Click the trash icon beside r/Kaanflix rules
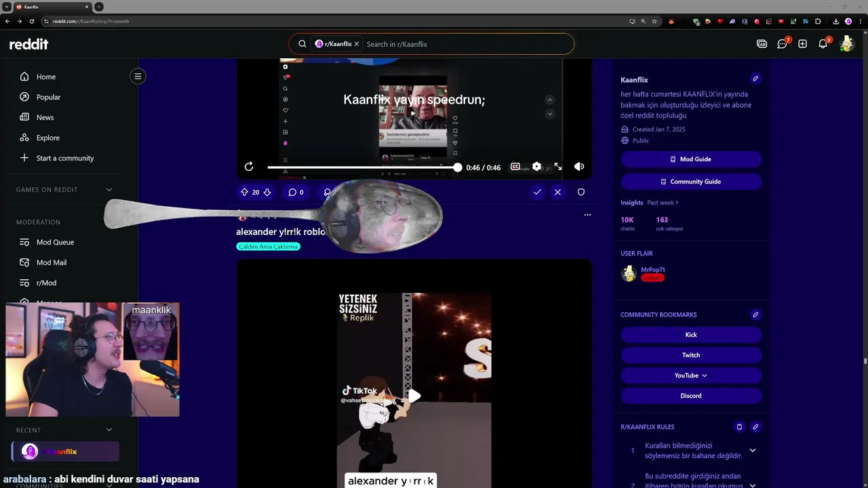The image size is (868, 488). tap(739, 427)
